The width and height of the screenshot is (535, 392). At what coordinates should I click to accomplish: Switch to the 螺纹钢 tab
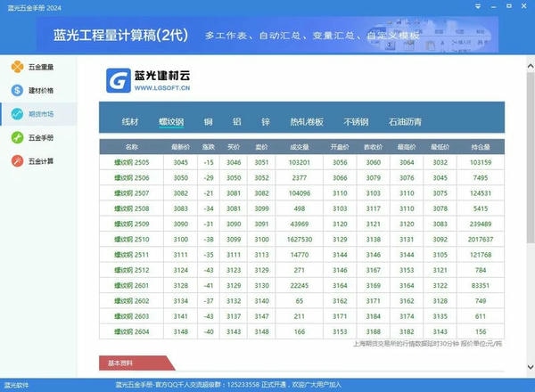pyautogui.click(x=171, y=122)
